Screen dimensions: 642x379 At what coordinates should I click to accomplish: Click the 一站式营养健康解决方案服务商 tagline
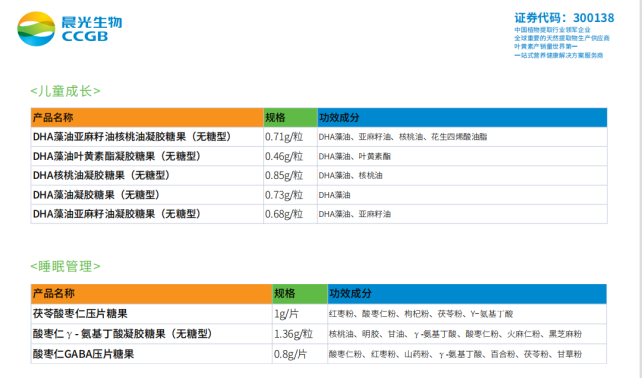click(558, 55)
